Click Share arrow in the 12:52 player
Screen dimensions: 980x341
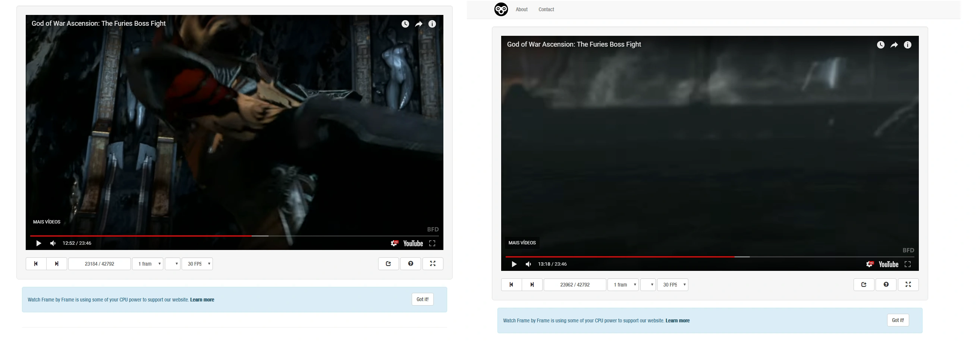[x=418, y=24]
